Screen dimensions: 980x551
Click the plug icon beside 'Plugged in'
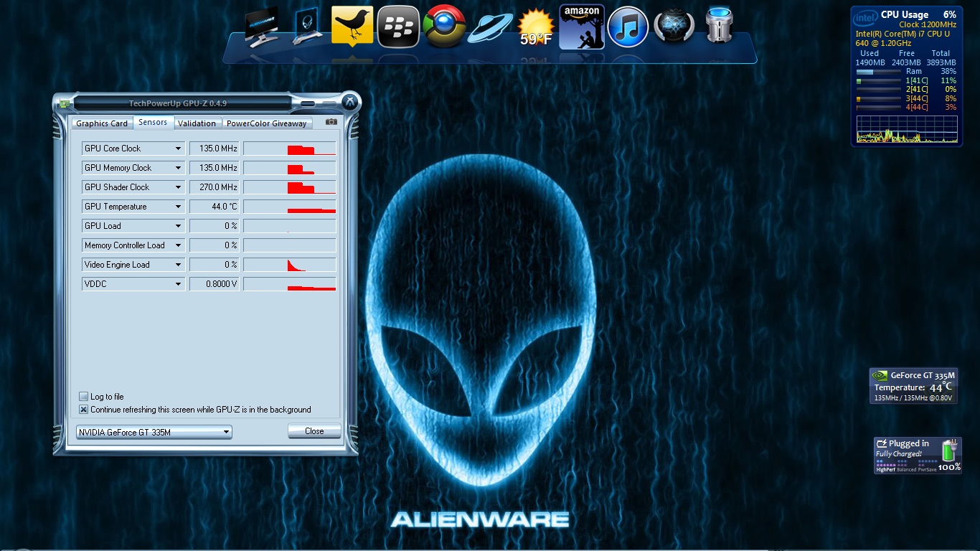(x=882, y=443)
